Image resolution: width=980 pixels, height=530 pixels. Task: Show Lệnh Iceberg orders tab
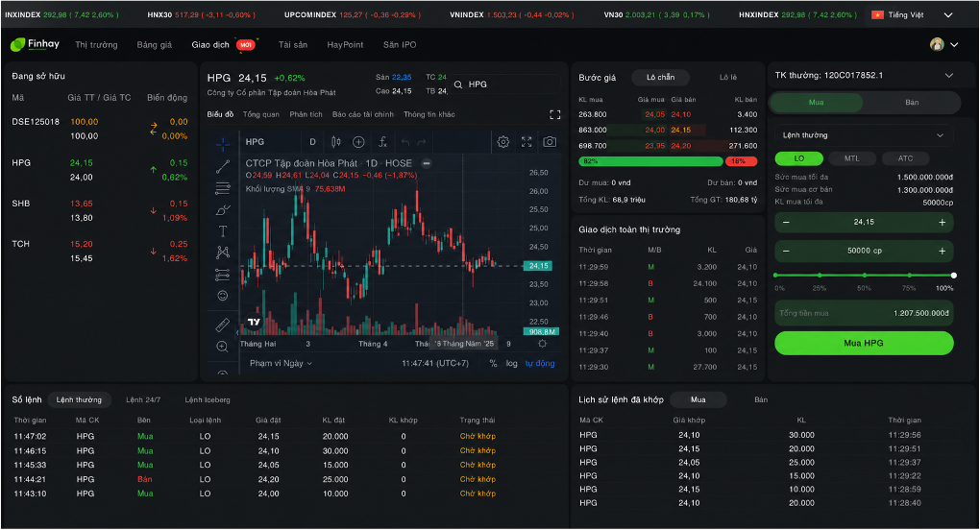(208, 400)
